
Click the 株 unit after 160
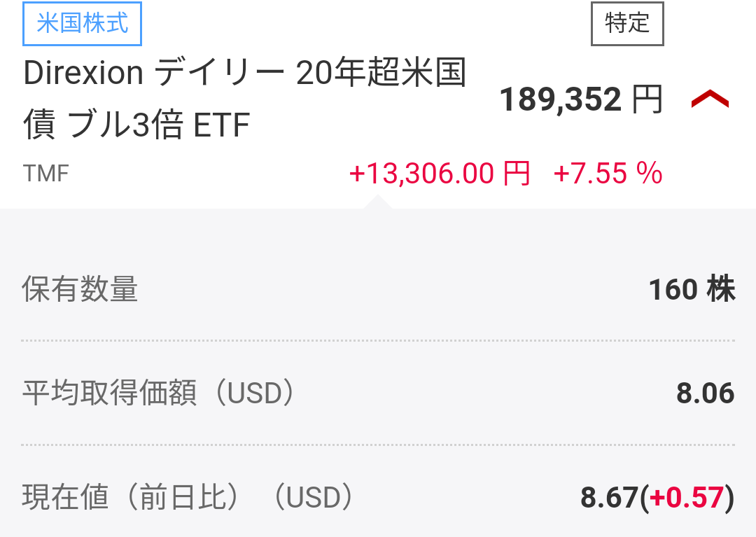(721, 290)
